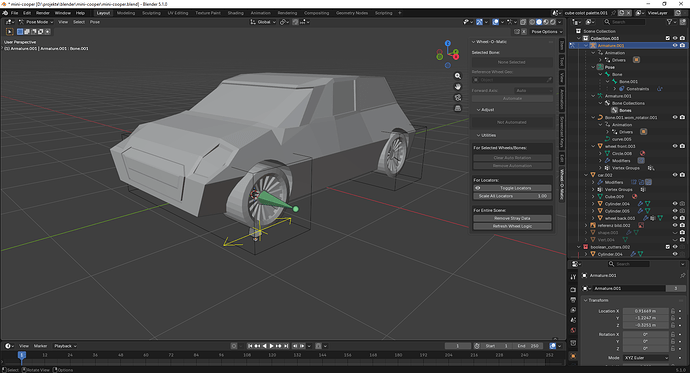Open the File menu

(x=15, y=13)
